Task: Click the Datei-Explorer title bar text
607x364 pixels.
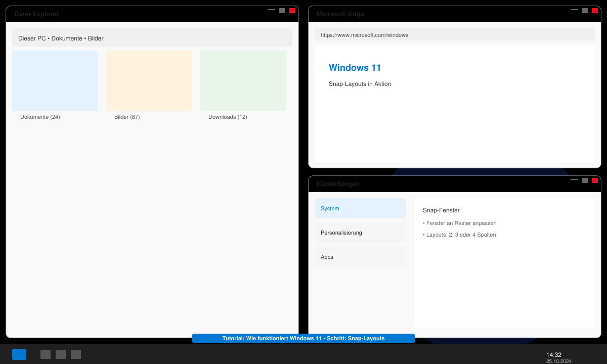Action: (x=36, y=14)
